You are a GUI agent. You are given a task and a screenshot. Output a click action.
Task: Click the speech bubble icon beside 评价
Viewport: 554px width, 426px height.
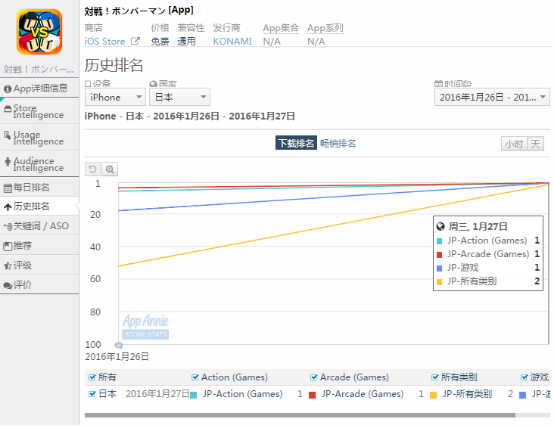pyautogui.click(x=7, y=285)
